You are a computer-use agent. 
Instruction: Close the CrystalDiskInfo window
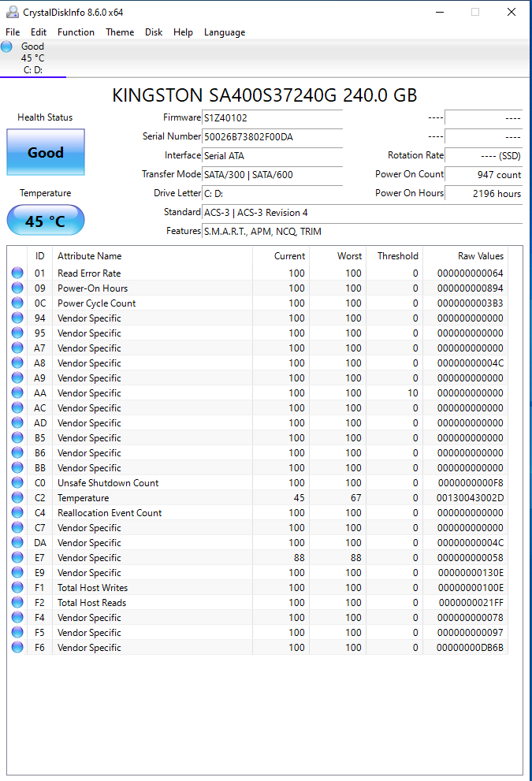(512, 12)
